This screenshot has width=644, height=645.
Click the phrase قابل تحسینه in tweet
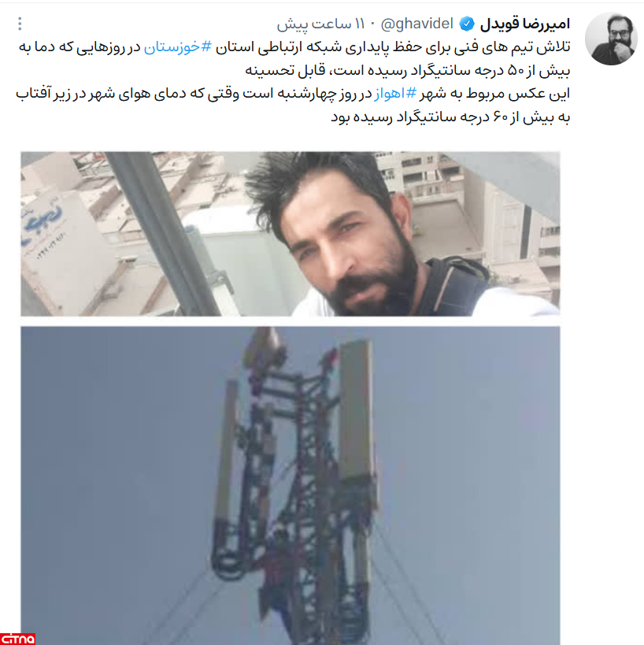pyautogui.click(x=285, y=71)
